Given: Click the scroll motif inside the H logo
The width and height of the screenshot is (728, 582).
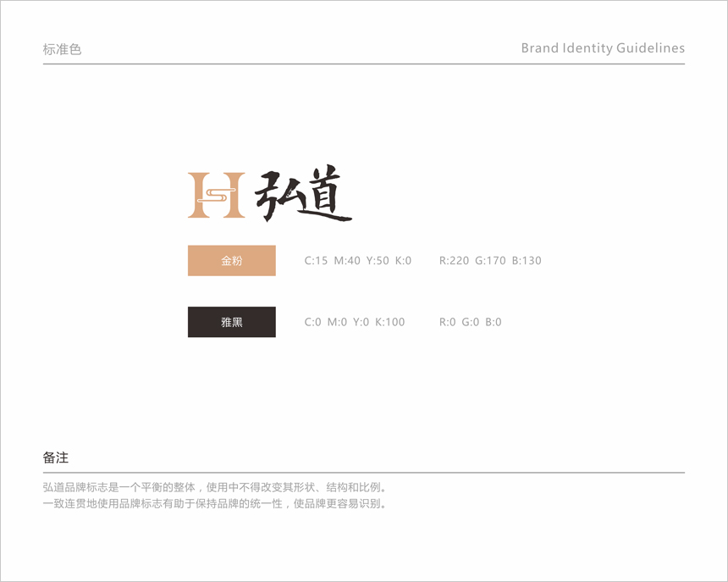Looking at the screenshot, I should pos(216,197).
